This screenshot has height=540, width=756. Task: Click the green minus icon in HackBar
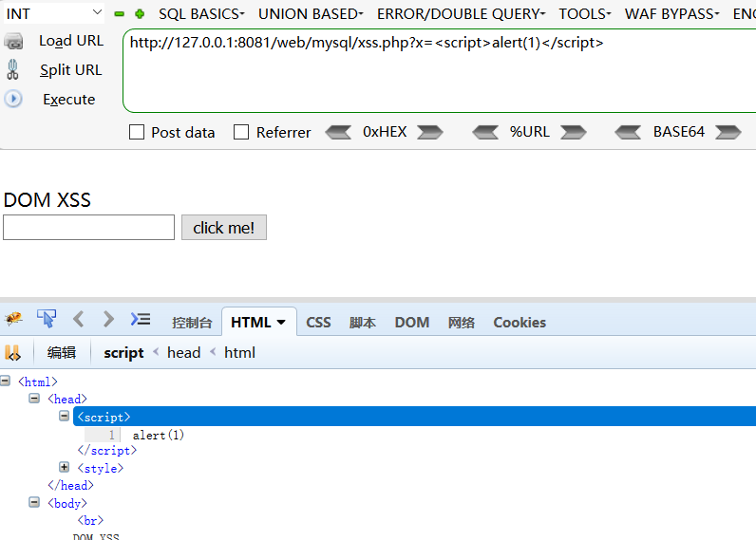(x=119, y=14)
